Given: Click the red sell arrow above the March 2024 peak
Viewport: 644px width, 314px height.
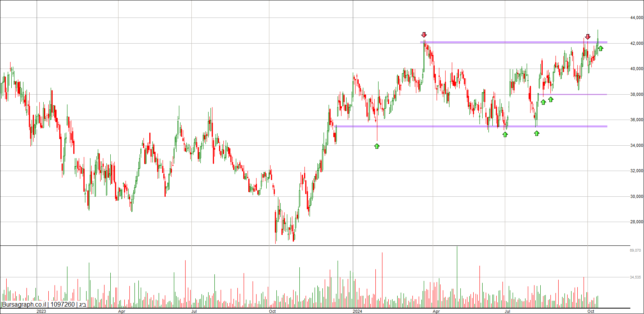Looking at the screenshot, I should 424,35.
